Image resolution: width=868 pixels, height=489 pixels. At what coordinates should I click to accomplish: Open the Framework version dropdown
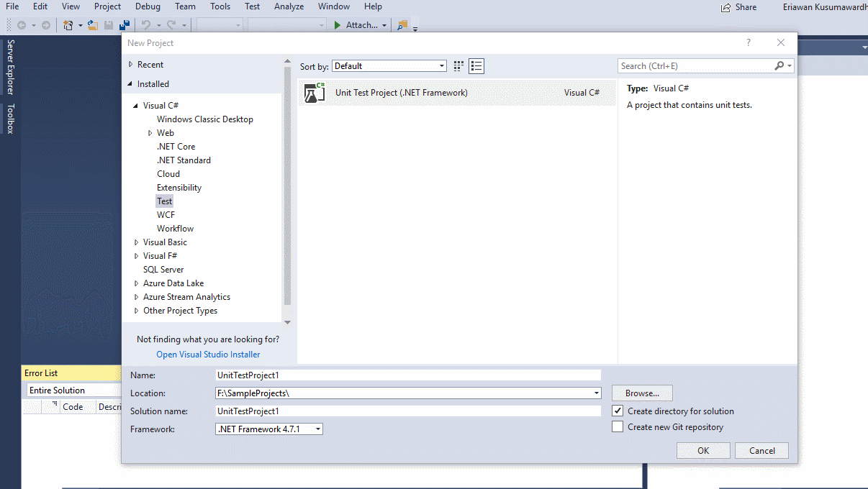tap(317, 428)
